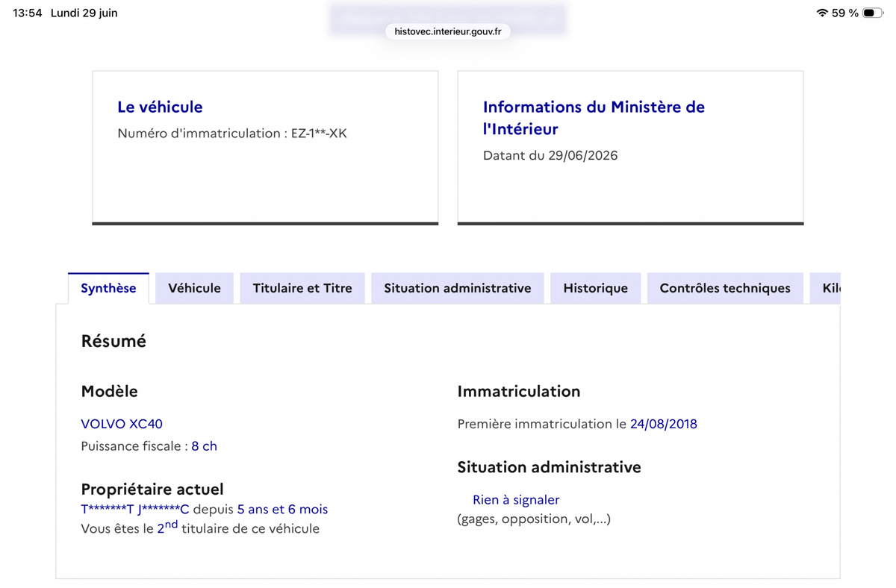
Task: Click Informations du Ministère de l'Intérieur heading
Action: [594, 118]
